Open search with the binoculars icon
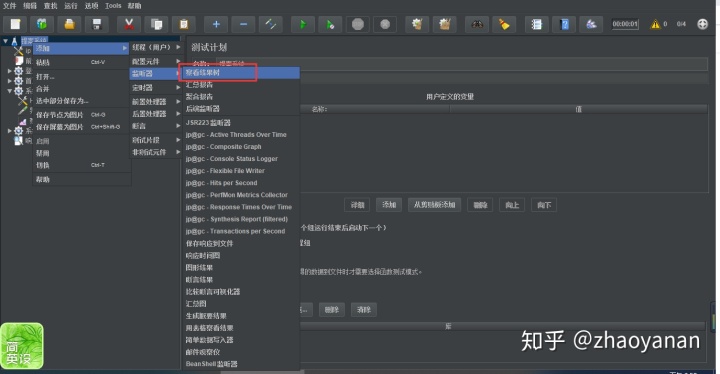The image size is (720, 374). click(477, 24)
